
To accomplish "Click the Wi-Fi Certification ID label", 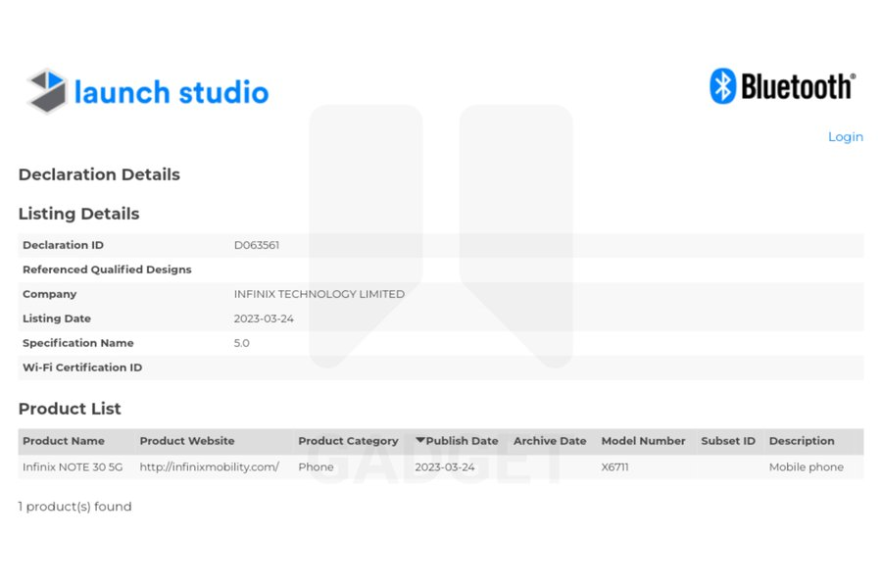I will click(x=82, y=367).
